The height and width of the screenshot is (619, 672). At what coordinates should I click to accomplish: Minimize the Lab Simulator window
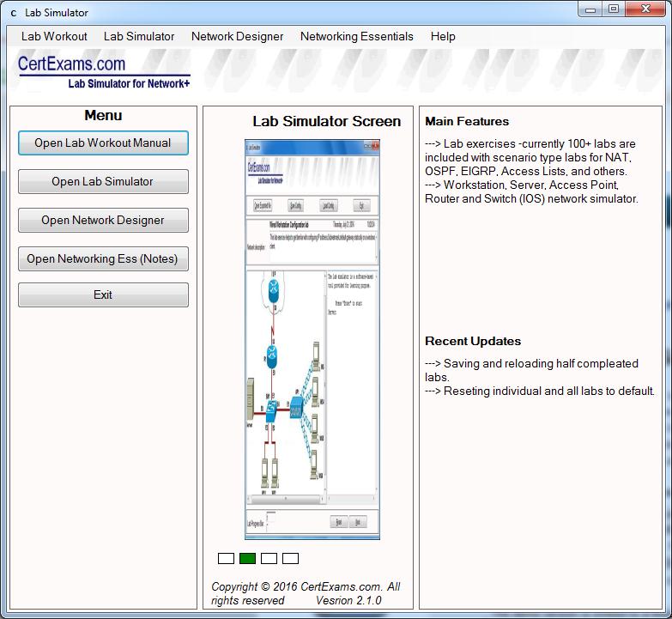tap(590, 9)
